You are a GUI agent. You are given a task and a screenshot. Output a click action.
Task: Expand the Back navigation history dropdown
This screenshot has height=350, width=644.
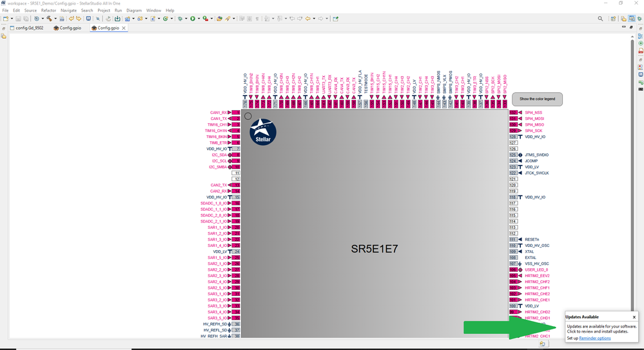pyautogui.click(x=314, y=19)
